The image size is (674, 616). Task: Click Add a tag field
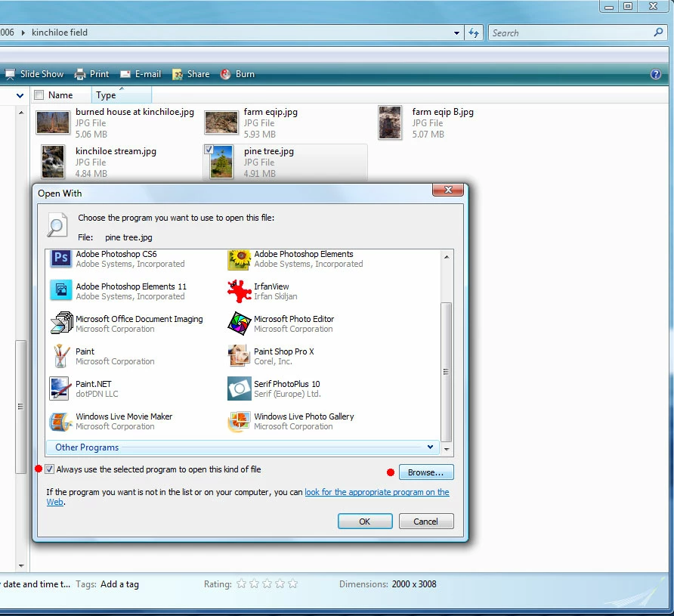(119, 584)
